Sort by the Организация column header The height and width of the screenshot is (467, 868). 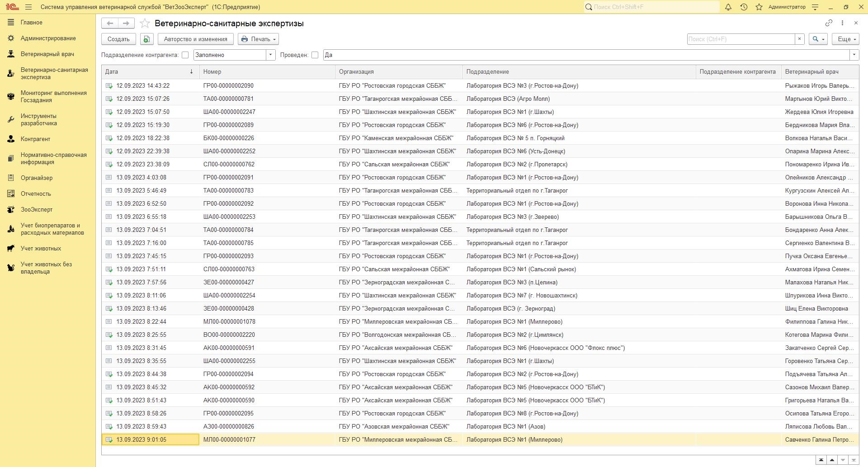(399, 71)
